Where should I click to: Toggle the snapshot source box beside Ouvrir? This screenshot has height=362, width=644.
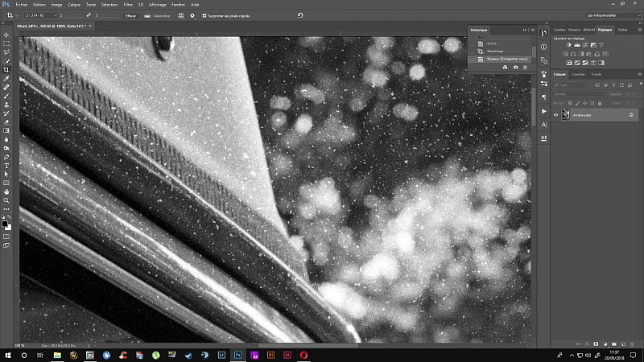(x=473, y=43)
